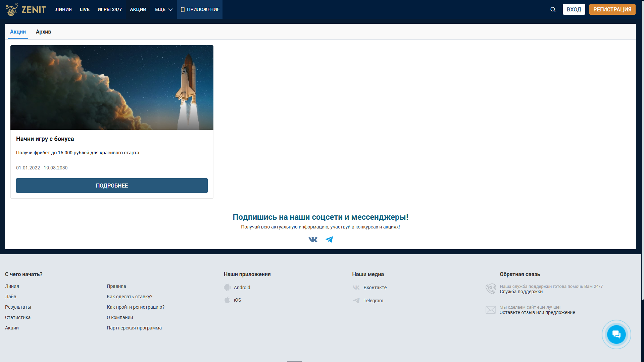Expand the ЕЩЕ dropdown menu
The width and height of the screenshot is (644, 362).
pyautogui.click(x=164, y=9)
